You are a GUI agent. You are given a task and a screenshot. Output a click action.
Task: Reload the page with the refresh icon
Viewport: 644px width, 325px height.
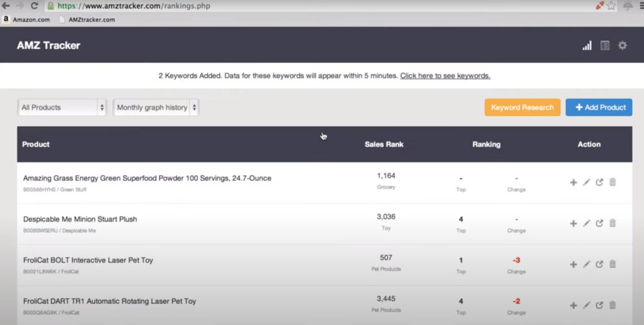click(35, 6)
